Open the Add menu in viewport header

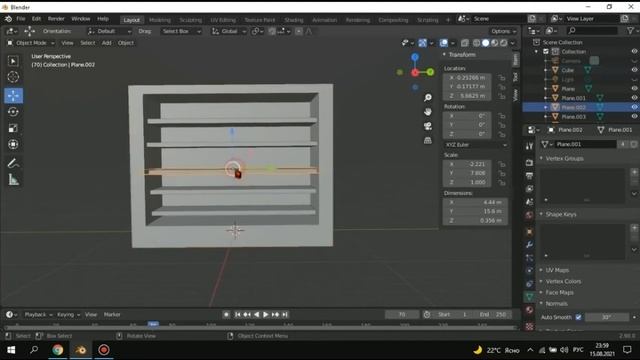[x=107, y=43]
